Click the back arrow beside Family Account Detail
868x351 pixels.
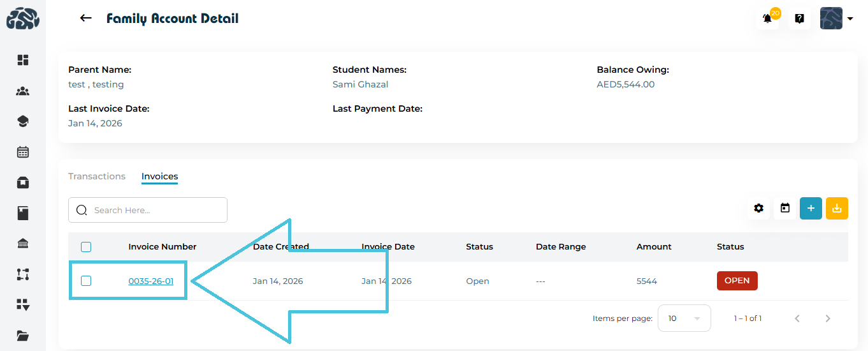pyautogui.click(x=86, y=19)
